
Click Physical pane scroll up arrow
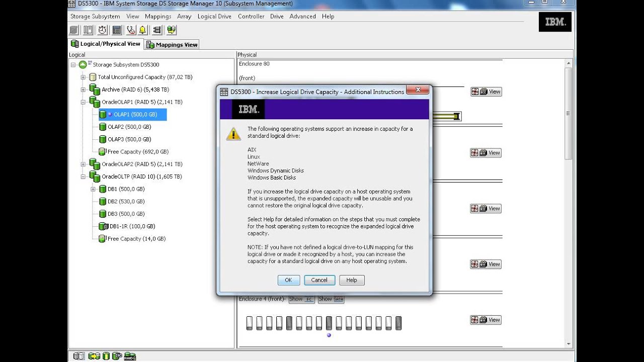tap(569, 63)
